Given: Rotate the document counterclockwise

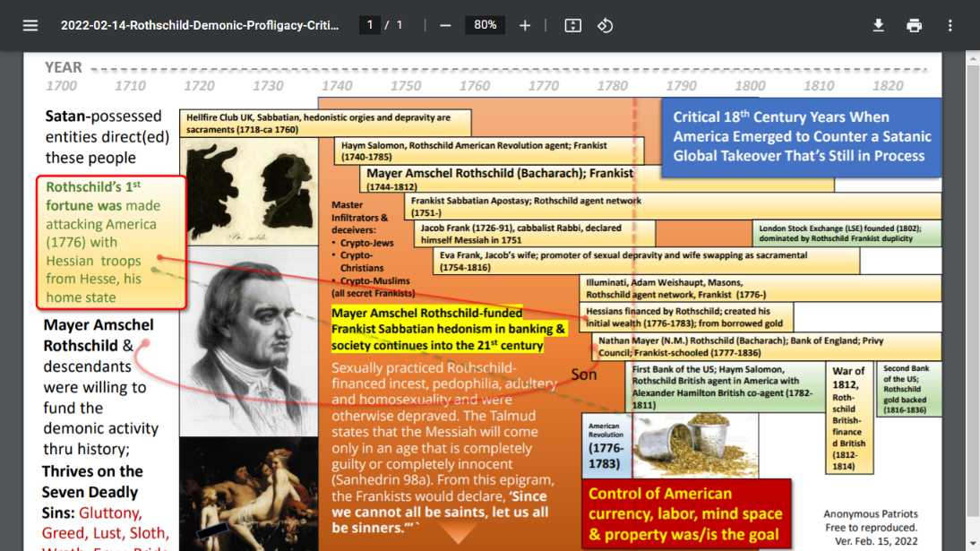Looking at the screenshot, I should [x=605, y=26].
